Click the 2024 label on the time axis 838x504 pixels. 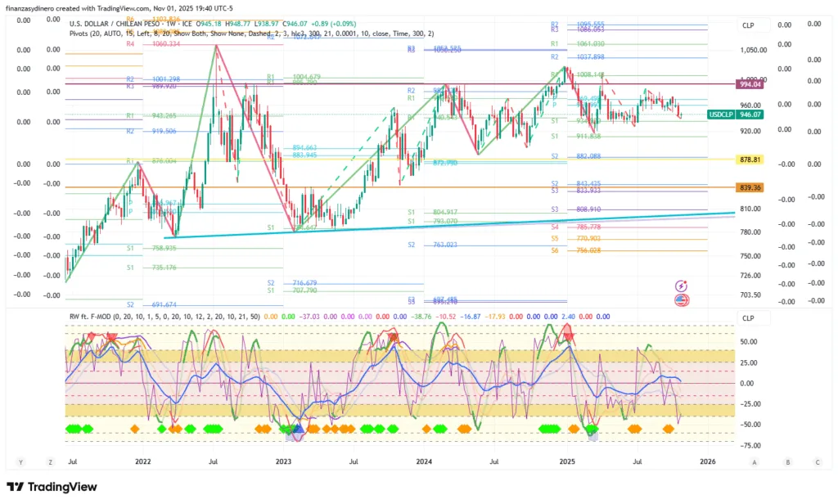click(x=424, y=462)
